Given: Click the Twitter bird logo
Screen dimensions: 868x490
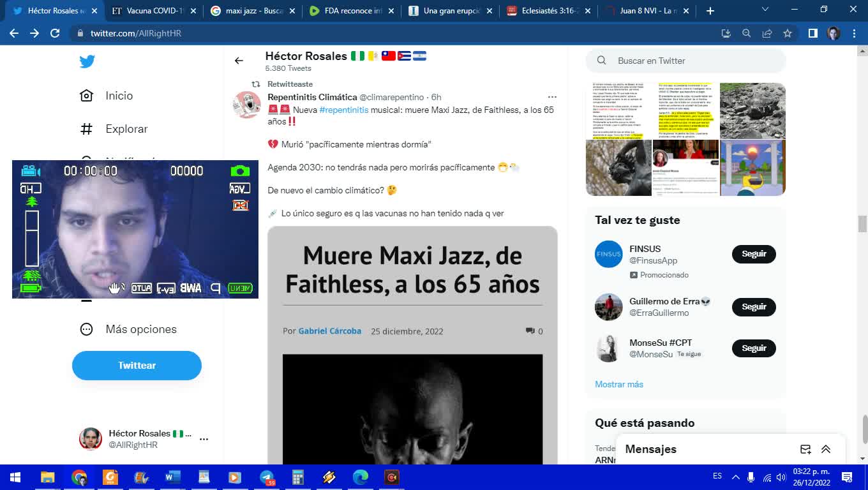Looking at the screenshot, I should pos(87,61).
